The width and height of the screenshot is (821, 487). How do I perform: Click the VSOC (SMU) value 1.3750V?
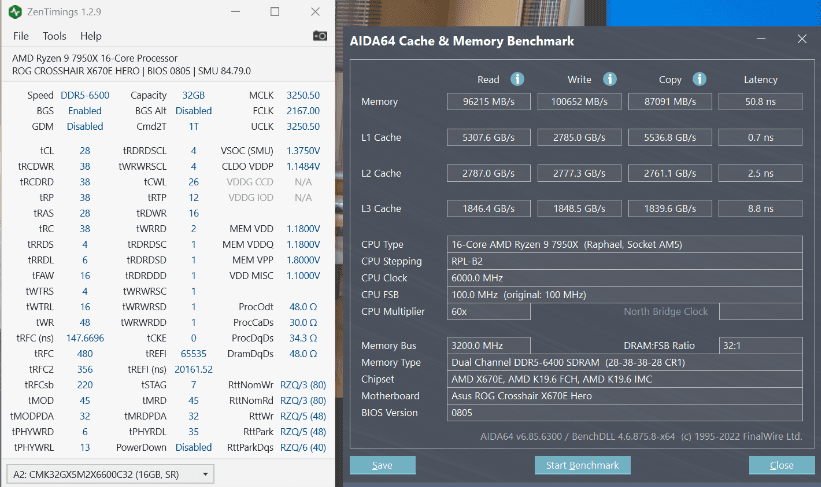tap(303, 151)
